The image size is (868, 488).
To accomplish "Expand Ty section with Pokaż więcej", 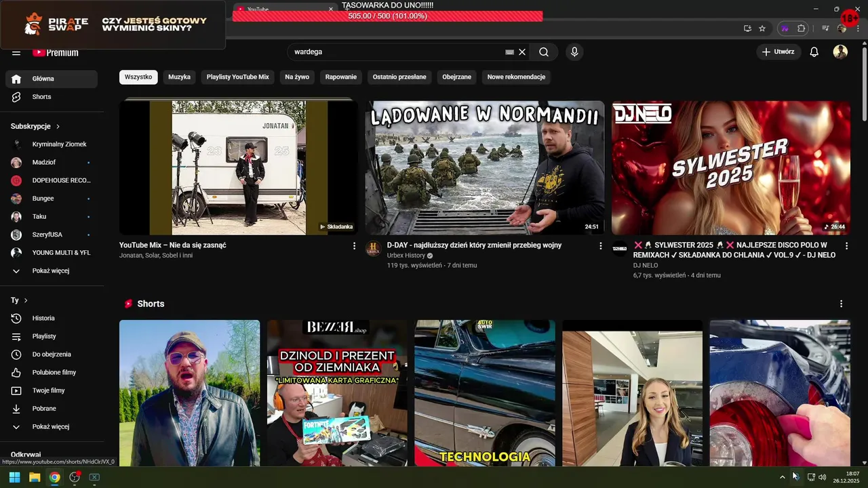I will (x=52, y=427).
